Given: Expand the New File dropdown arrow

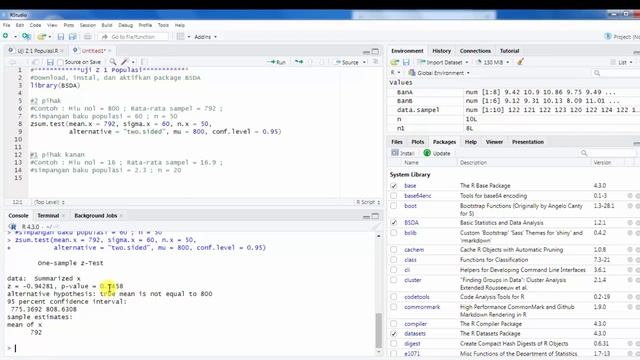Looking at the screenshot, I should click(15, 37).
